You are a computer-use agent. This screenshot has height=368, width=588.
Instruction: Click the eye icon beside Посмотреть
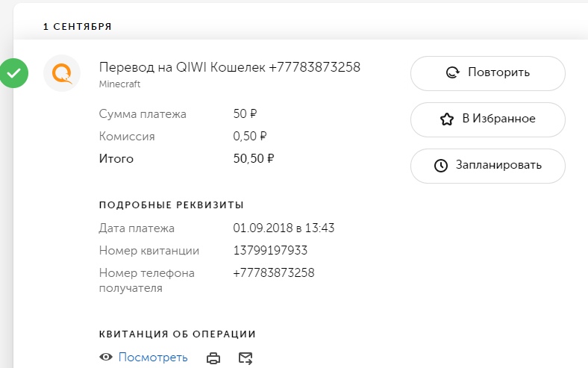(x=106, y=357)
